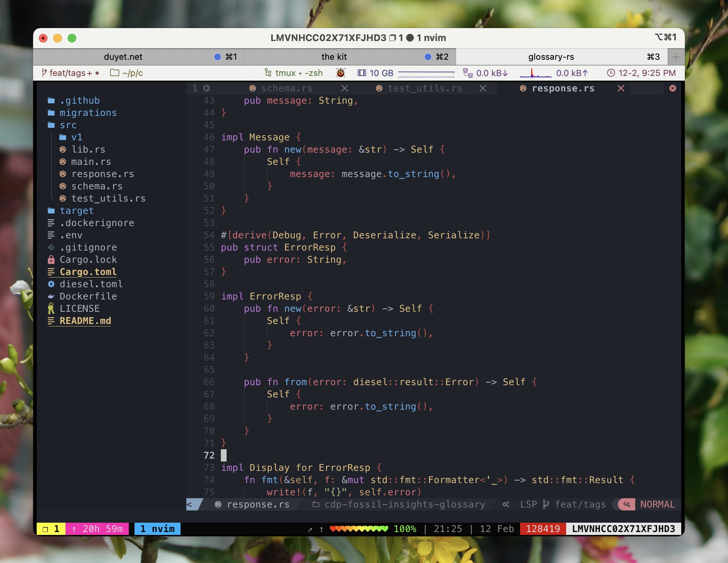The width and height of the screenshot is (728, 563).
Task: Click the ladybug icon in status bar
Action: (340, 73)
